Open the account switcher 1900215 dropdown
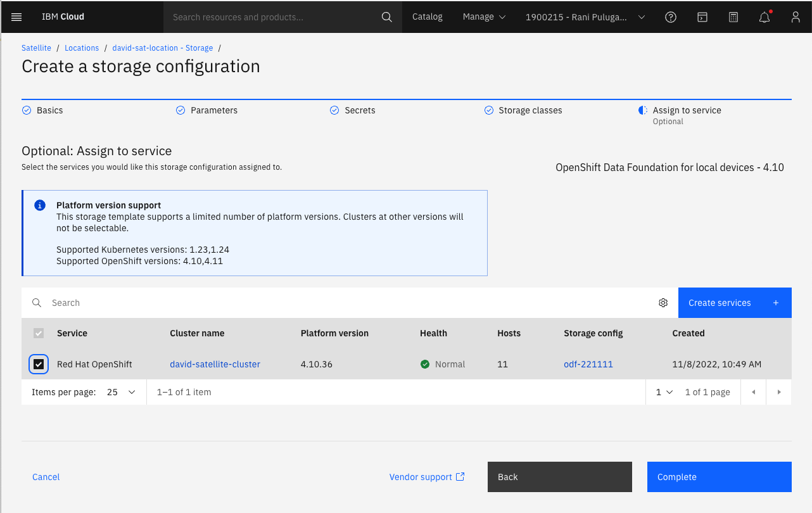 click(585, 17)
